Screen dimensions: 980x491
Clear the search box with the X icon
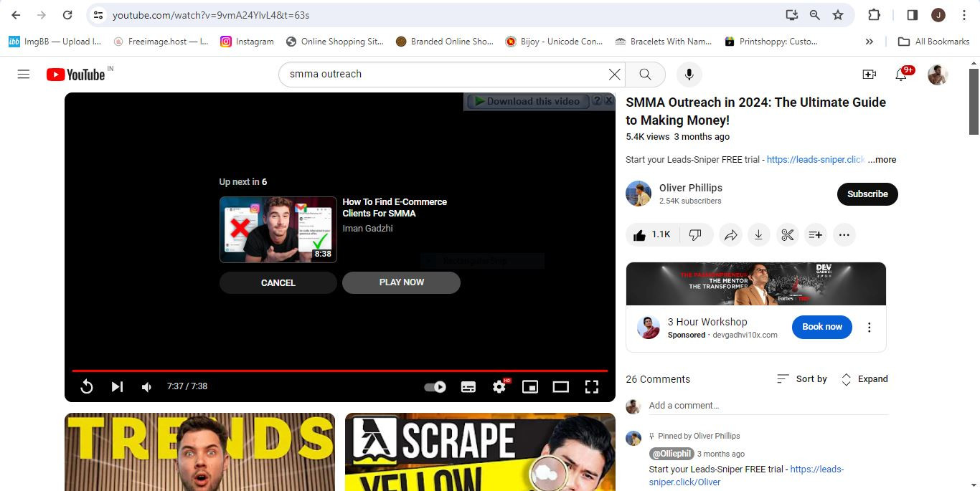point(614,75)
